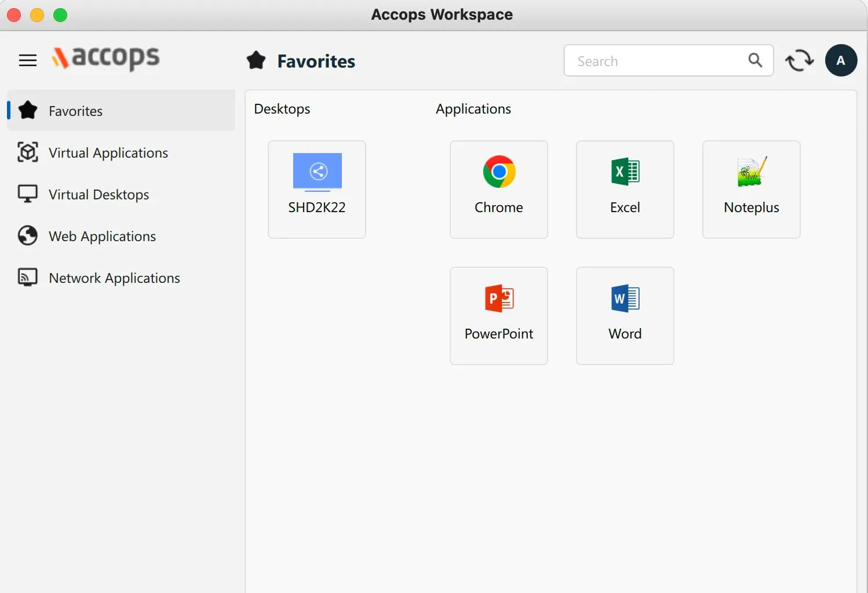This screenshot has width=868, height=593.
Task: Open the hamburger menu icon
Action: [28, 60]
